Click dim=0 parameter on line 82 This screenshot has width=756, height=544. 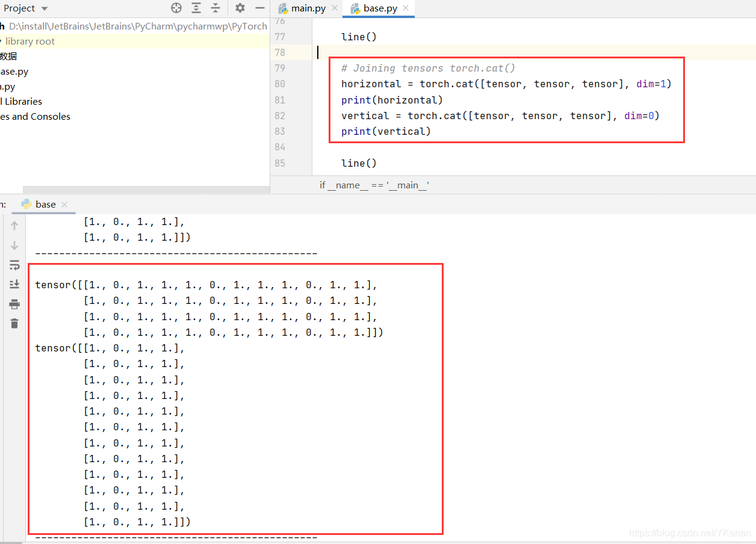(639, 116)
